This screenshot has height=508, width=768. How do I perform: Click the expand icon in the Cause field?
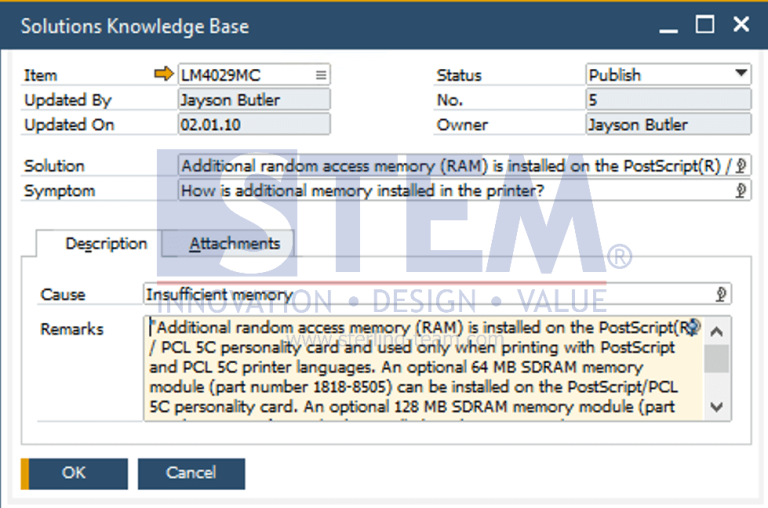pos(721,294)
